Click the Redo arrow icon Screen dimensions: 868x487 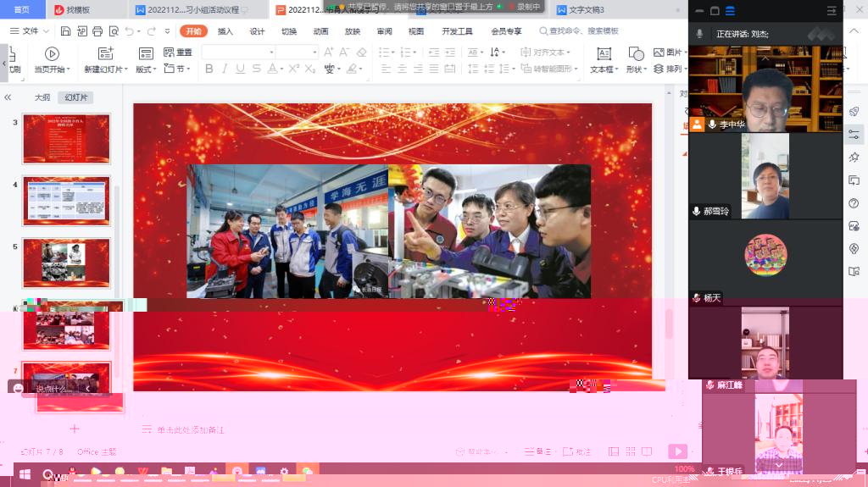coord(151,31)
